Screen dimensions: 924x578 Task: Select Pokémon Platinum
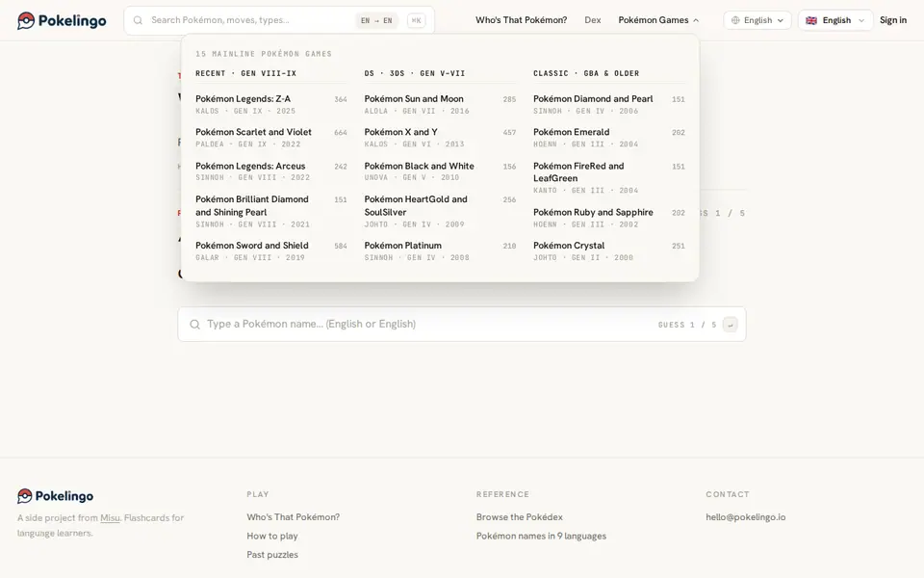tap(440, 251)
